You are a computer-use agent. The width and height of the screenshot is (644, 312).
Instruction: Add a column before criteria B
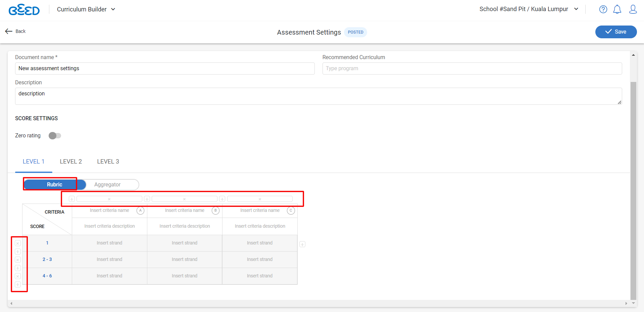coord(147,199)
